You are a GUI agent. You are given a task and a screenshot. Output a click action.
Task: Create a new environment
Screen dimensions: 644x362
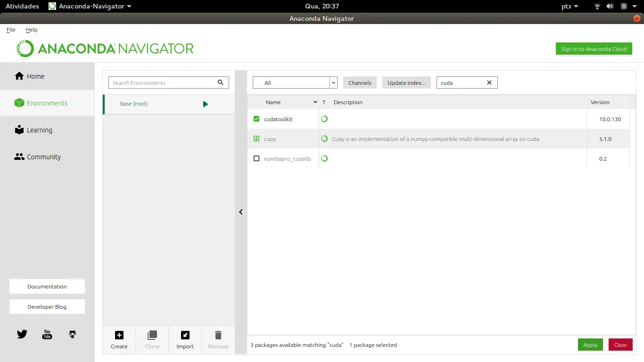pos(119,340)
